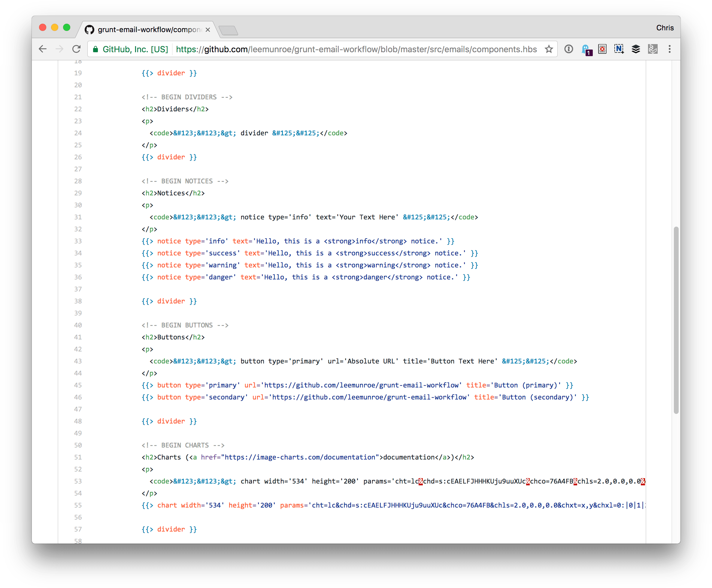Click line number 36
The width and height of the screenshot is (712, 588).
pos(78,277)
